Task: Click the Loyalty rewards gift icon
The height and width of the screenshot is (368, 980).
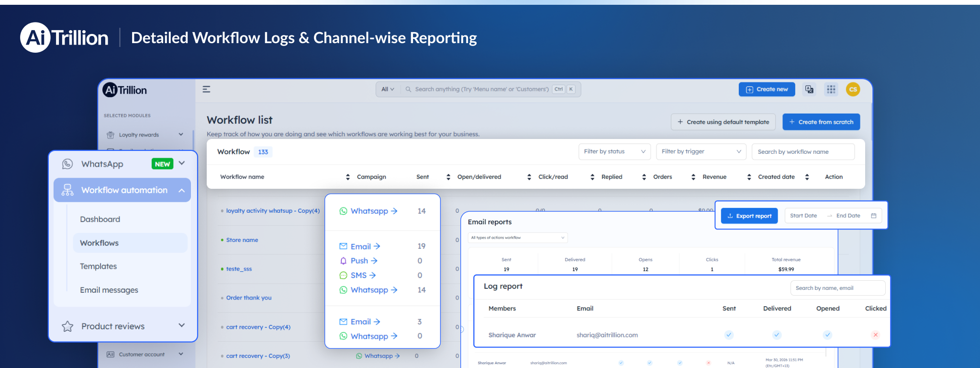Action: click(111, 135)
